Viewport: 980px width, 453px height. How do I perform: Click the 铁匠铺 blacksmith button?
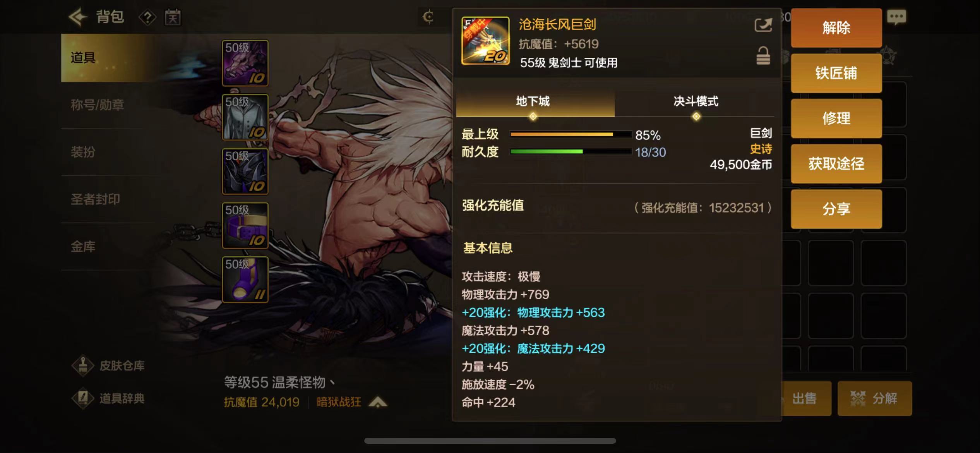coord(836,73)
